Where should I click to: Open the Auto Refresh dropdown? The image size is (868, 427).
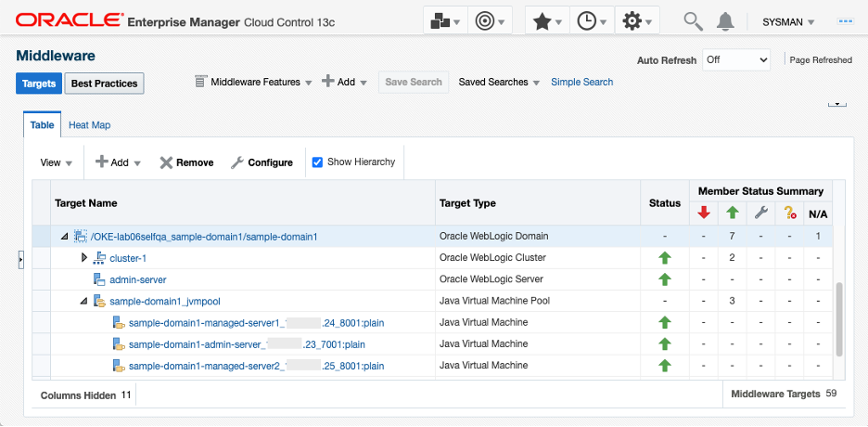736,59
